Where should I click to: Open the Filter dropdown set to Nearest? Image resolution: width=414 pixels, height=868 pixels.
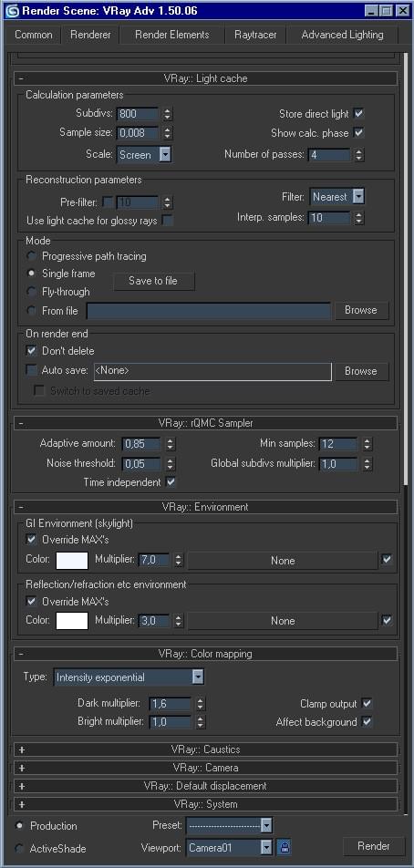(x=337, y=197)
